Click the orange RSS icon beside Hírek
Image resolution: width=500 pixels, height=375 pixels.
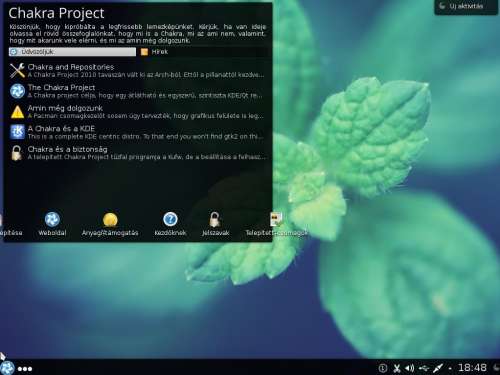pyautogui.click(x=144, y=52)
